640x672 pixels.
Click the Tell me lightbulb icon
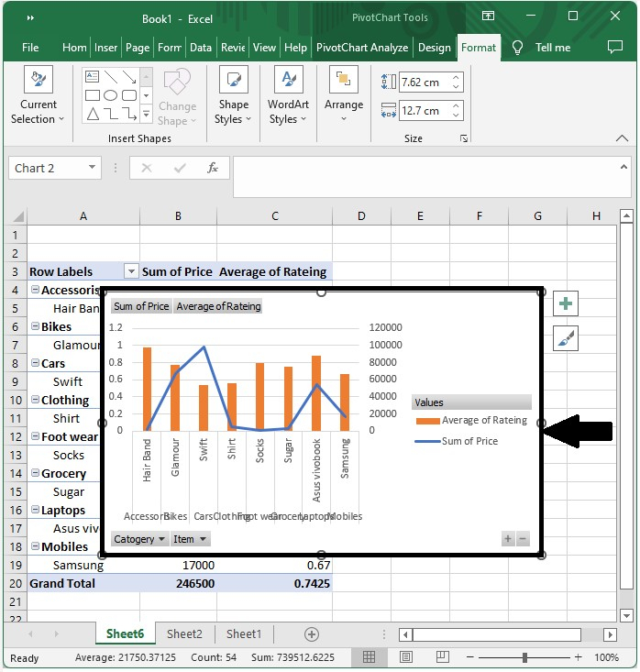[517, 48]
